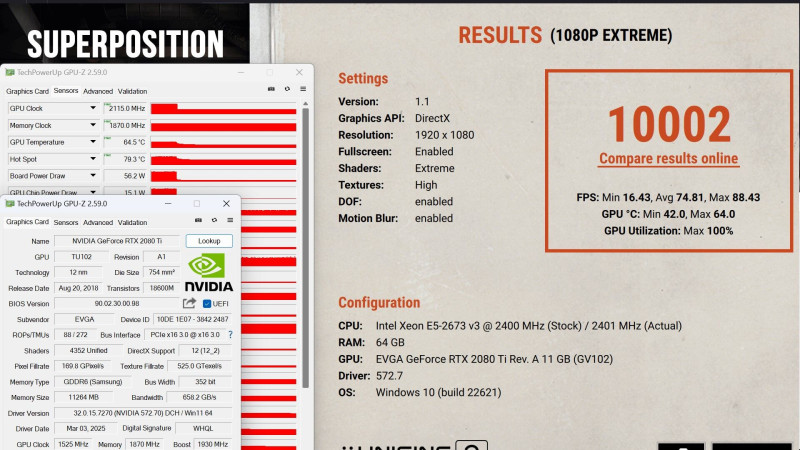Click the TU102 GPU field
Viewport: 800px width, 450px height.
point(81,257)
